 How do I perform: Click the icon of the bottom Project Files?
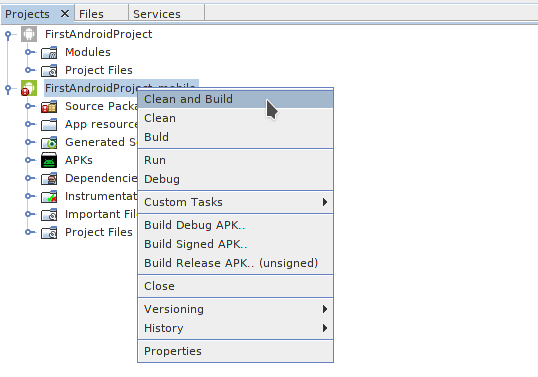pos(49,232)
